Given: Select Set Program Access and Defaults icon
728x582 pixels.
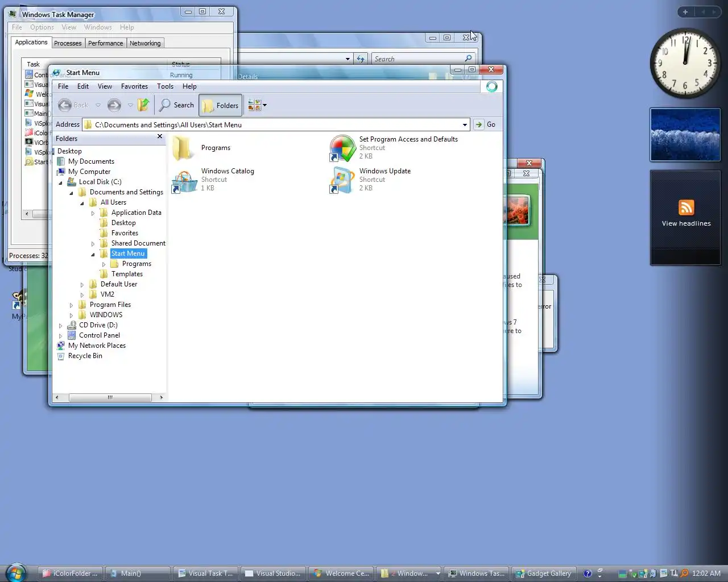Looking at the screenshot, I should (x=342, y=148).
